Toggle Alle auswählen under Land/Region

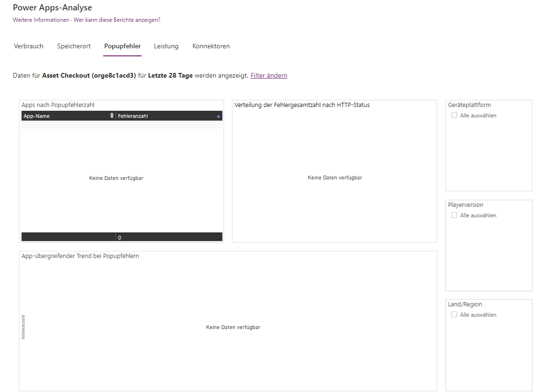(x=454, y=314)
